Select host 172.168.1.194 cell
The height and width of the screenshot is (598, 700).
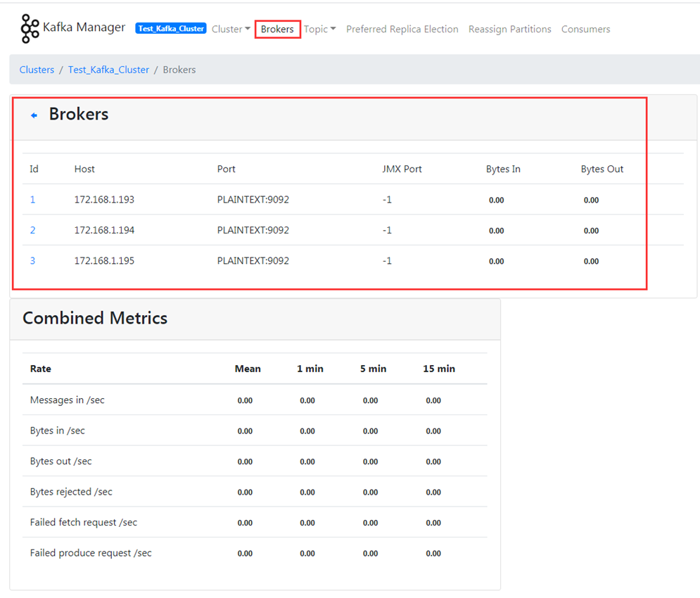click(x=104, y=230)
